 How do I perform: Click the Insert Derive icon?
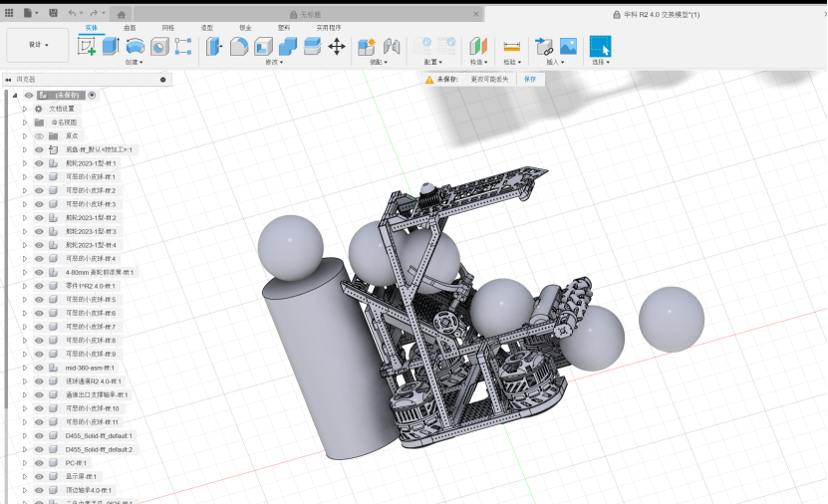[544, 47]
